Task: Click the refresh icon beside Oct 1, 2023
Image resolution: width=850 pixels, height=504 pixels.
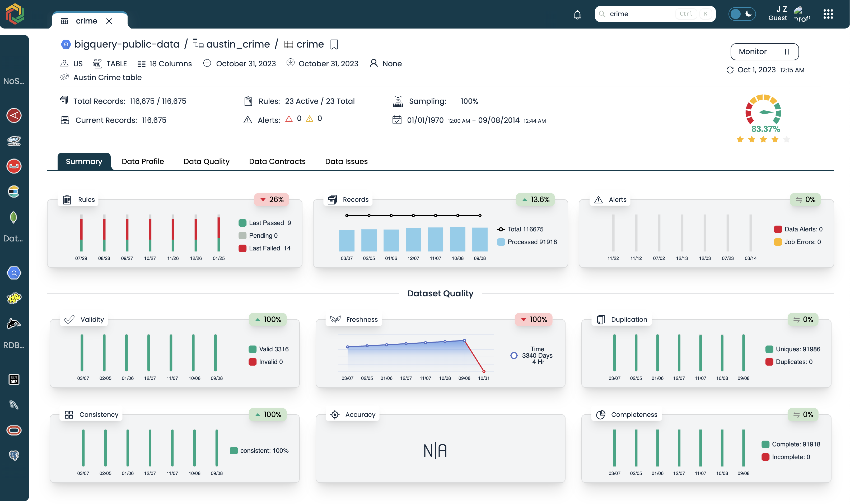Action: pyautogui.click(x=730, y=70)
